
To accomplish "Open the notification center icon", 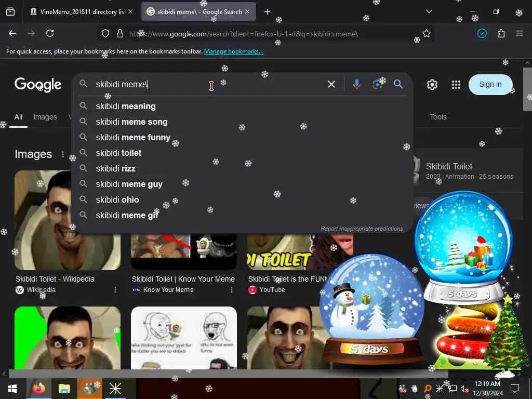I will (515, 389).
